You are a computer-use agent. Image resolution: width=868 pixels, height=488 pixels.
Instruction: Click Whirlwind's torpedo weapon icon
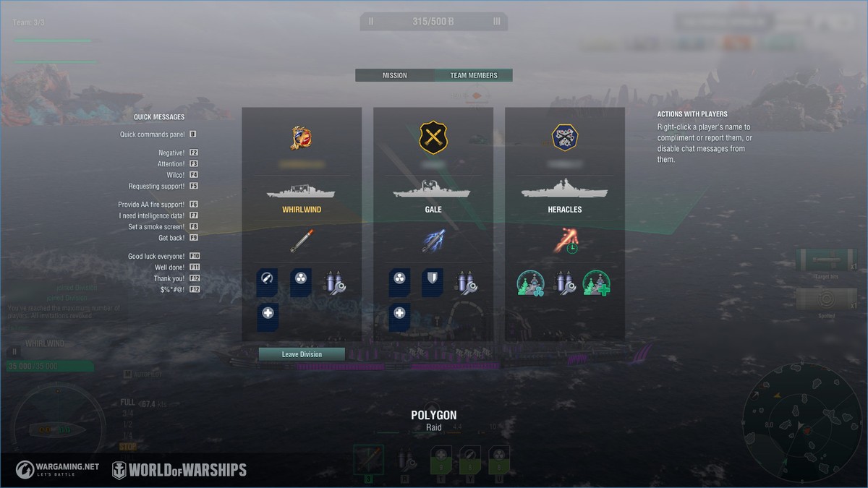(x=302, y=241)
